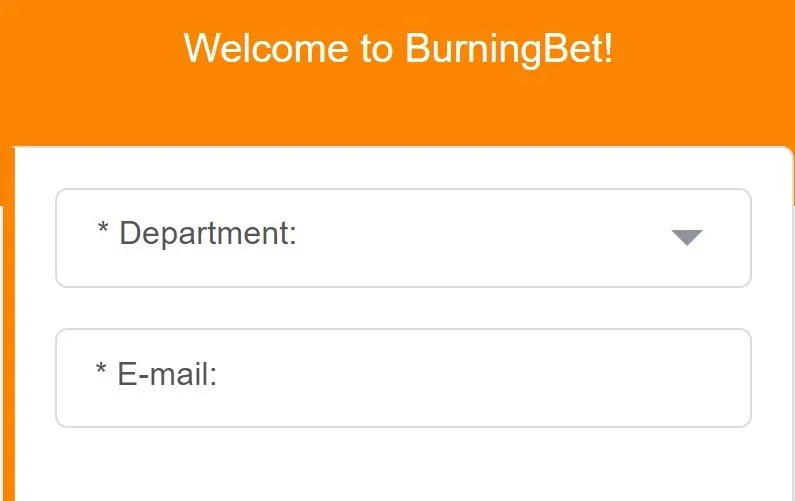Click white gap between Department and E-mail
Viewport: 795px width, 501px height.
click(x=403, y=308)
